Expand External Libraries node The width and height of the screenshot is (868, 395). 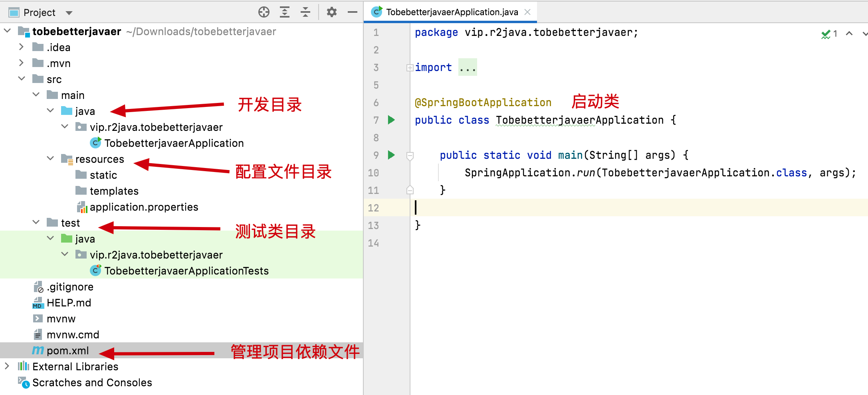7,366
